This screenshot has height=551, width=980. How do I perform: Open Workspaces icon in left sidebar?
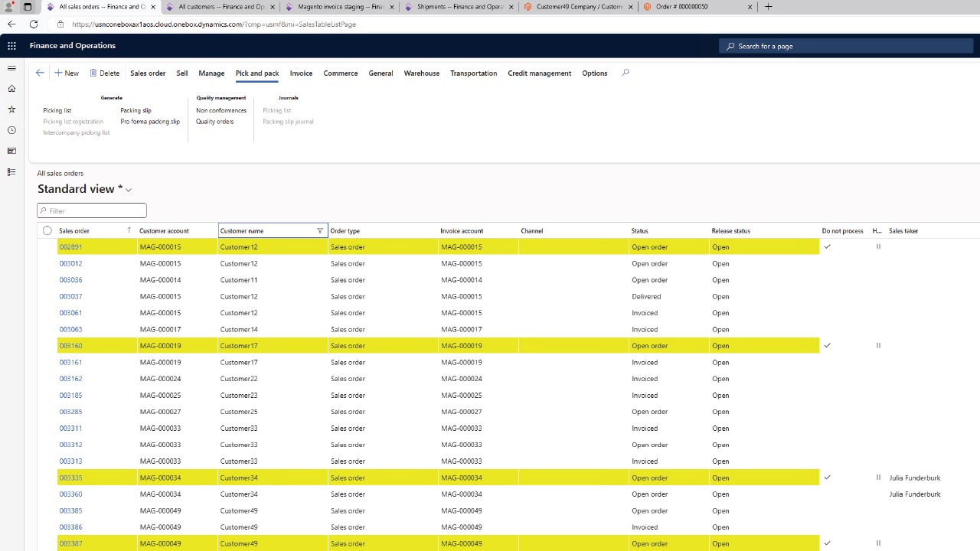[11, 151]
